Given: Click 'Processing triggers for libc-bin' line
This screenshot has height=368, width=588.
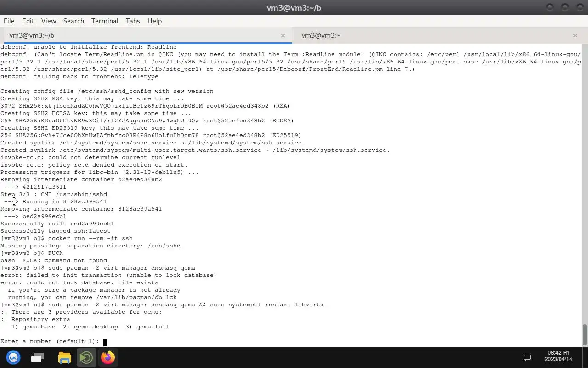Looking at the screenshot, I should (100, 172).
